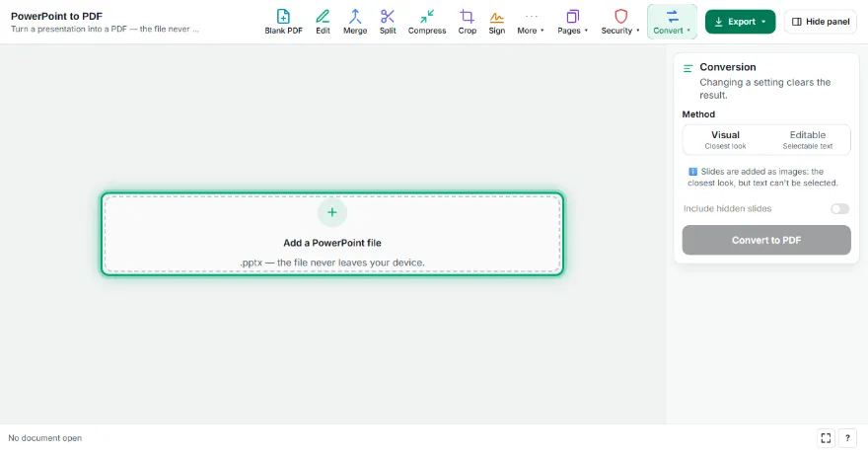Click the 'PowerPoint to PDF' title text

pos(56,16)
